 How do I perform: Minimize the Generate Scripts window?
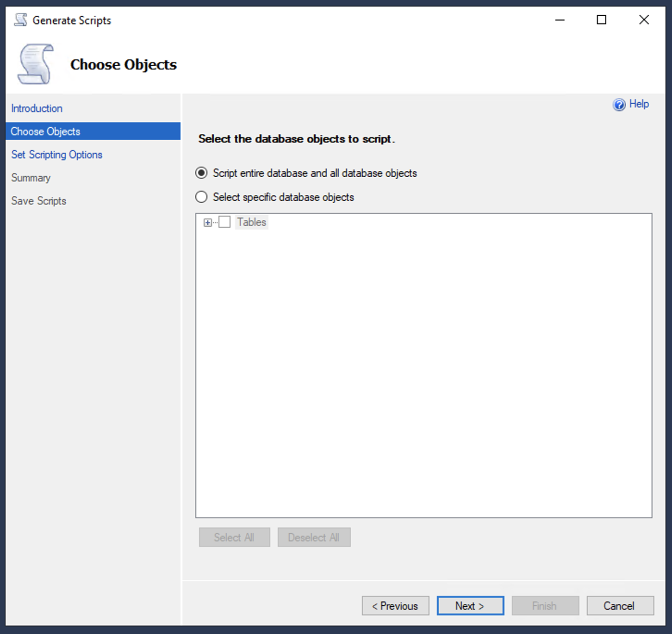[x=560, y=20]
